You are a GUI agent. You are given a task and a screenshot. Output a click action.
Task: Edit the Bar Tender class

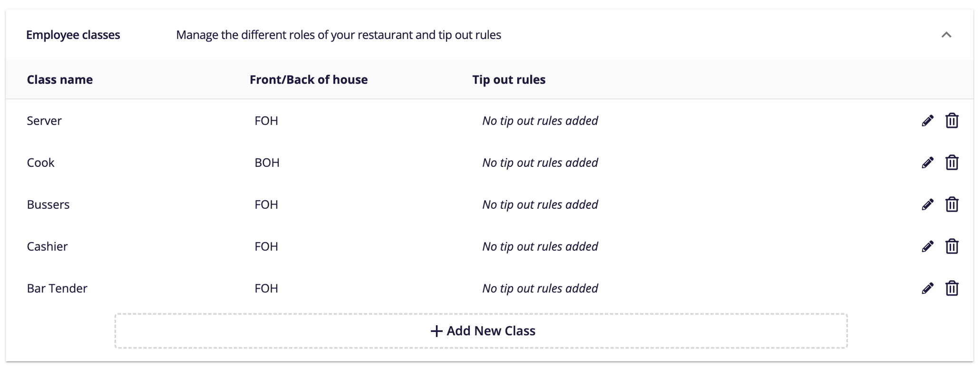pyautogui.click(x=927, y=288)
